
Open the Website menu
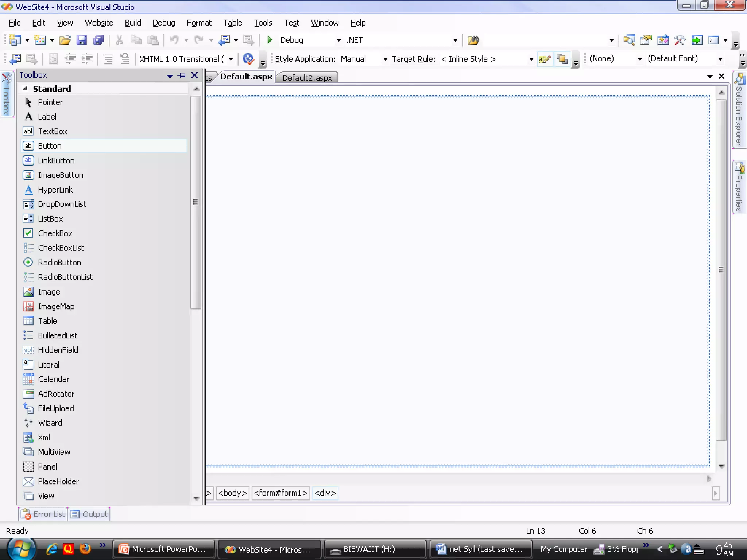(99, 23)
